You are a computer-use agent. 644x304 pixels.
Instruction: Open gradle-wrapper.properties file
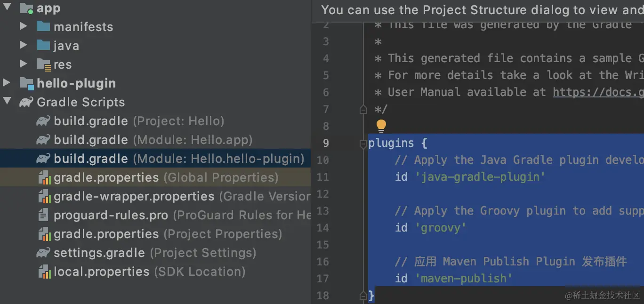tap(134, 196)
